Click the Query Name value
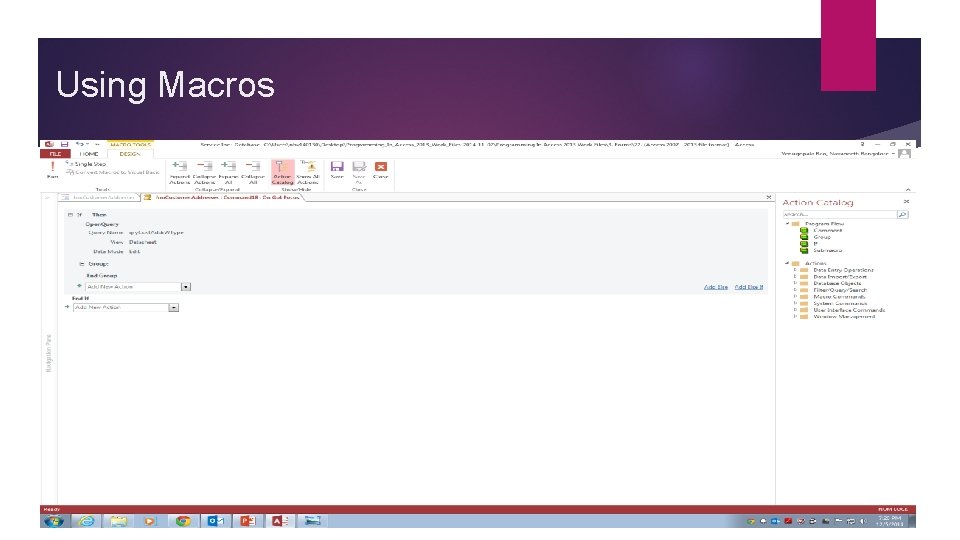 156,233
